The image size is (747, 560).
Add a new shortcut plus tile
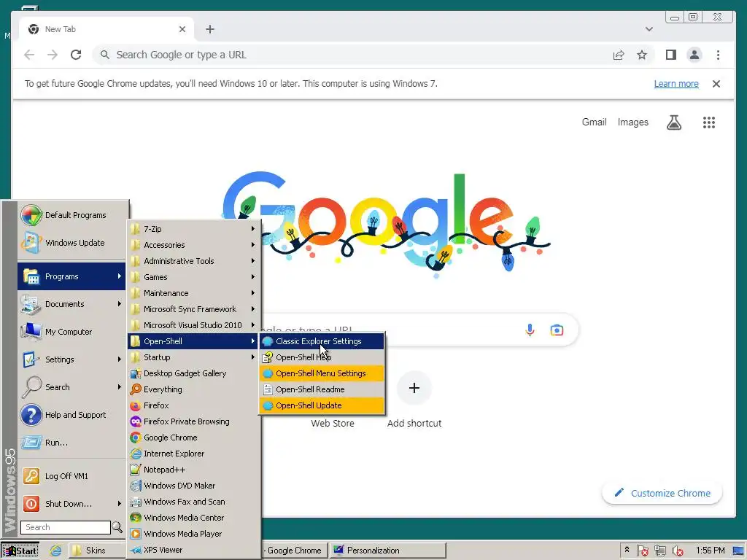[414, 388]
